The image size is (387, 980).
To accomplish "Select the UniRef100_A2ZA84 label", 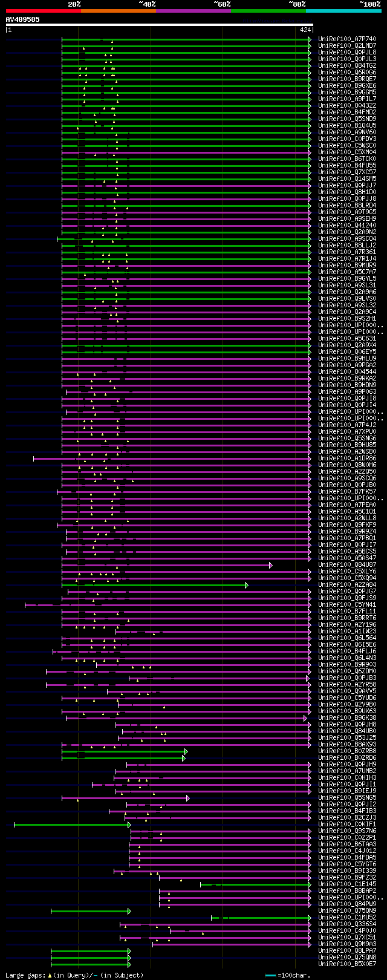I will tap(347, 584).
